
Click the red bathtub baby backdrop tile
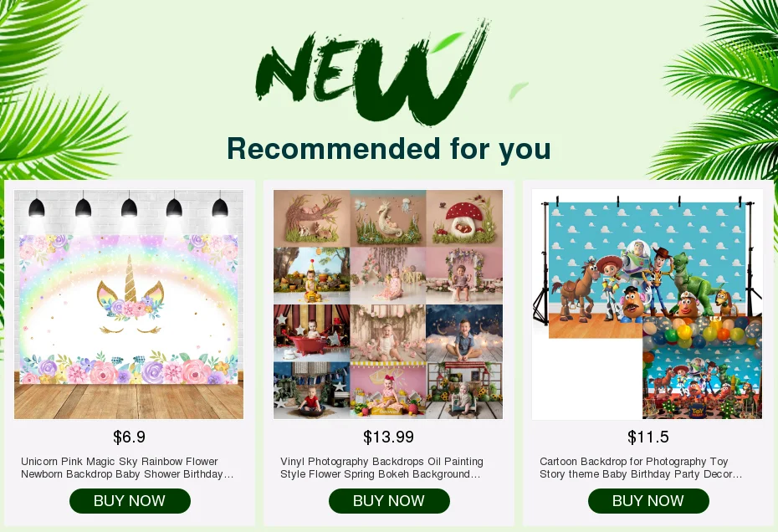click(x=311, y=333)
